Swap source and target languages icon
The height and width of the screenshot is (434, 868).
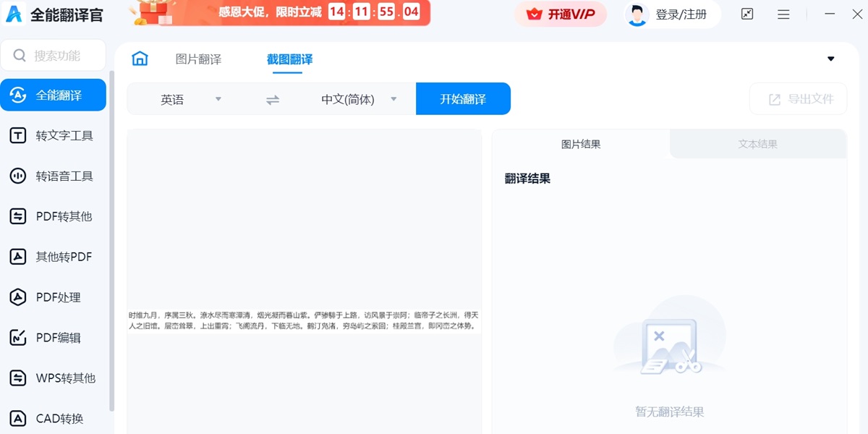(x=273, y=100)
